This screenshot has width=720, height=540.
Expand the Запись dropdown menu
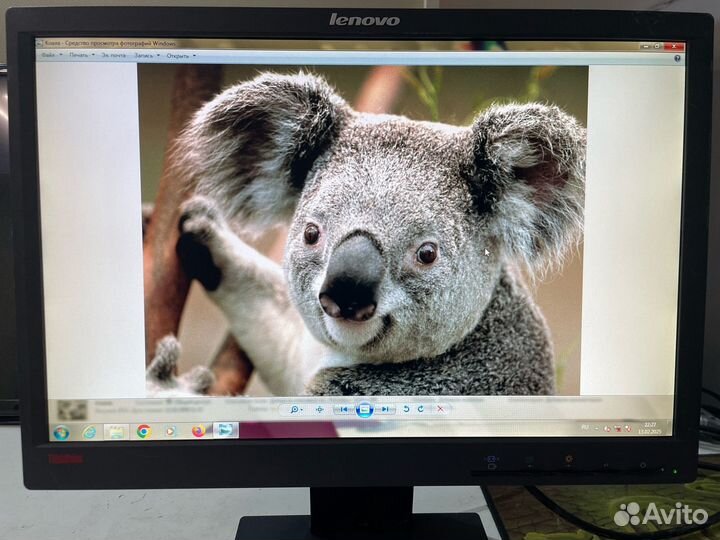coord(146,56)
